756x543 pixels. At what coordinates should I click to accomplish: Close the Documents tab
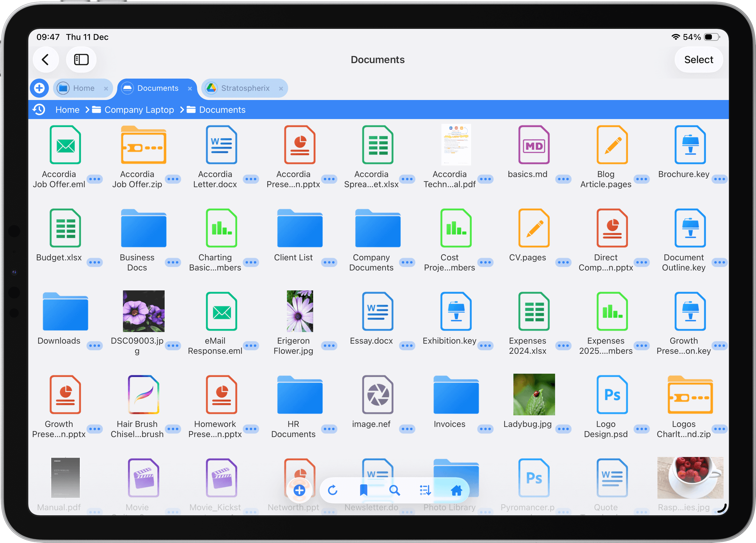[190, 88]
